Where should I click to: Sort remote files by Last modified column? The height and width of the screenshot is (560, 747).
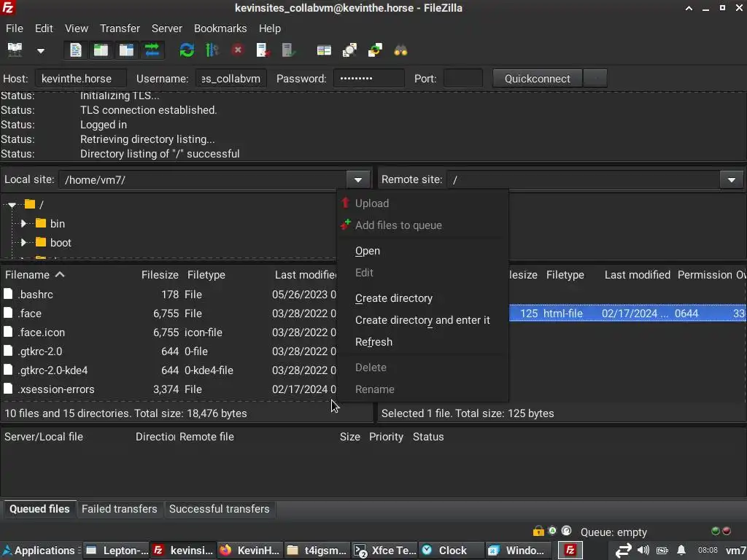click(x=637, y=275)
